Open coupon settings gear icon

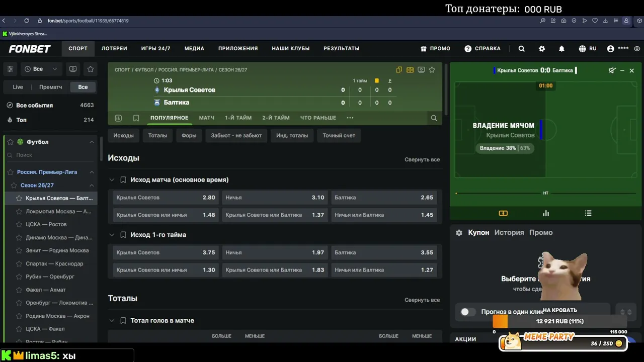pos(459,233)
